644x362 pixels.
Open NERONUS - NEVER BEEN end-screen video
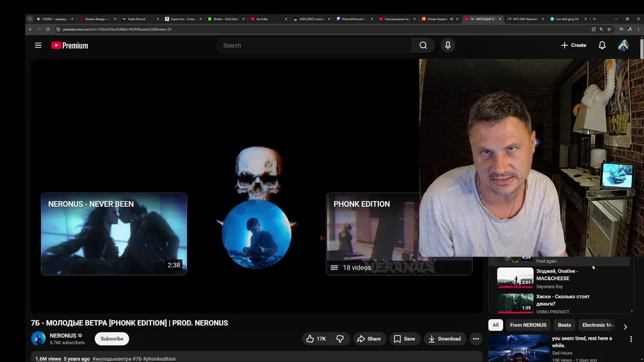pos(114,234)
